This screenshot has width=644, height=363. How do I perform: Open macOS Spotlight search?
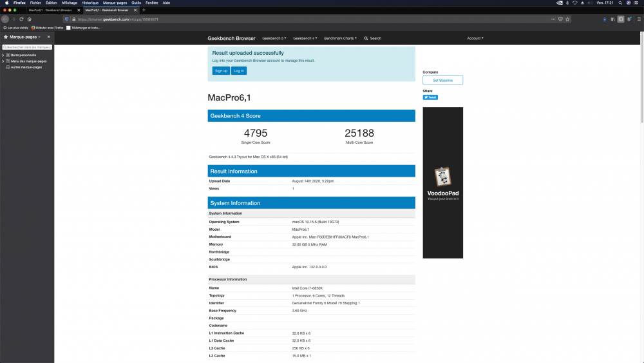click(620, 3)
